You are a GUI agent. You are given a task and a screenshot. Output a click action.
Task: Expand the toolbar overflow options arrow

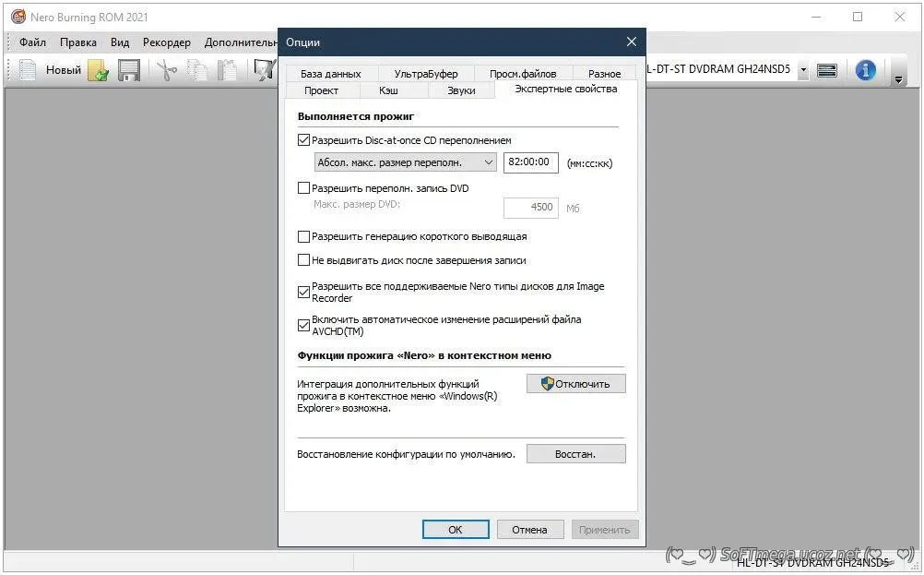pos(899,80)
